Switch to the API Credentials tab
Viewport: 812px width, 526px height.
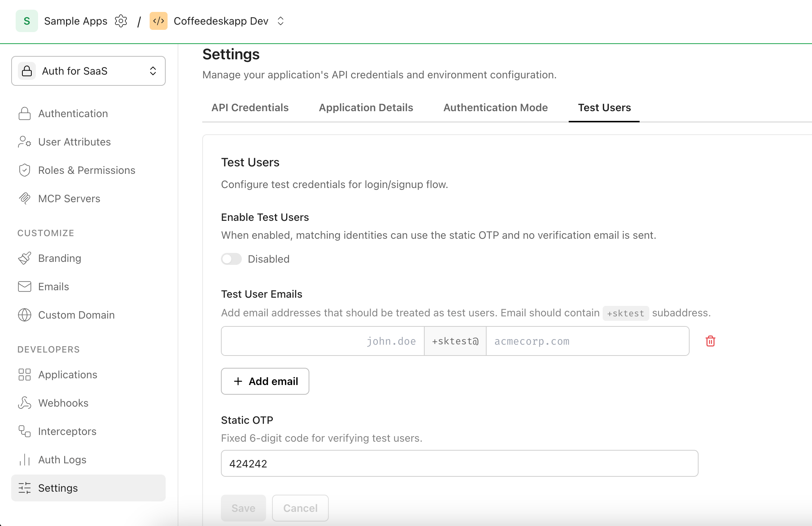tap(250, 107)
